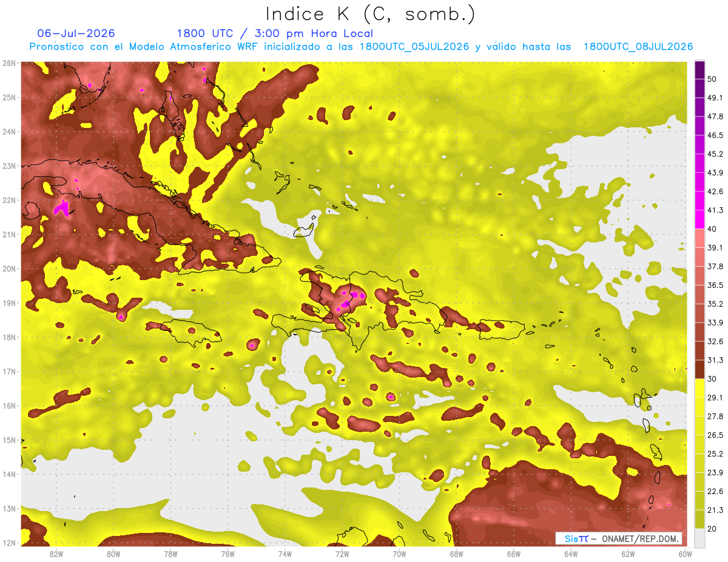Click the 72W longitude label

pos(342,554)
